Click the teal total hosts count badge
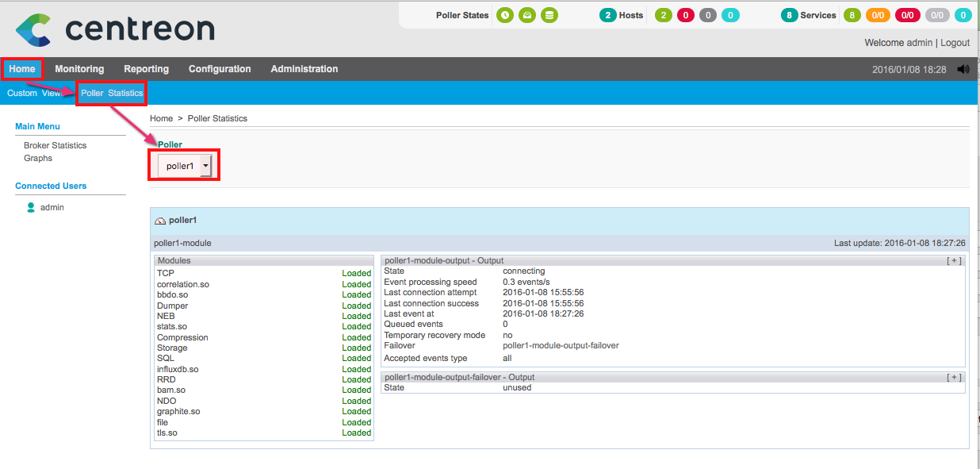 click(607, 15)
